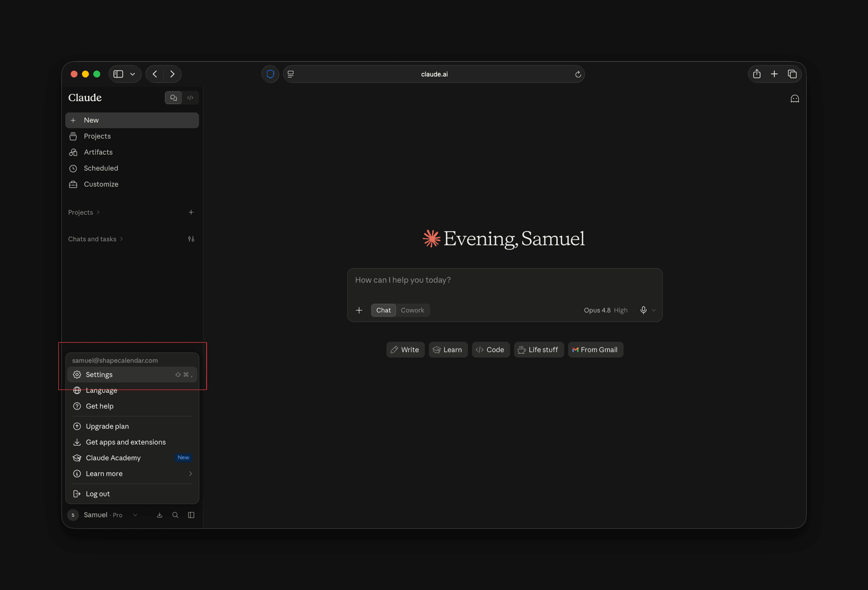This screenshot has height=590, width=868.
Task: Click the Safari sidebar toggle icon
Action: pyautogui.click(x=118, y=74)
